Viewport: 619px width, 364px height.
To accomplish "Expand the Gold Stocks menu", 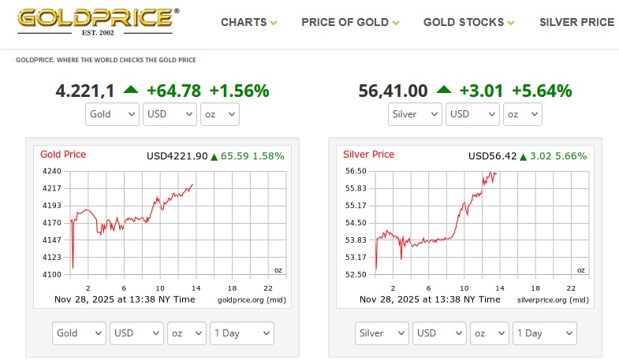I will coord(468,22).
